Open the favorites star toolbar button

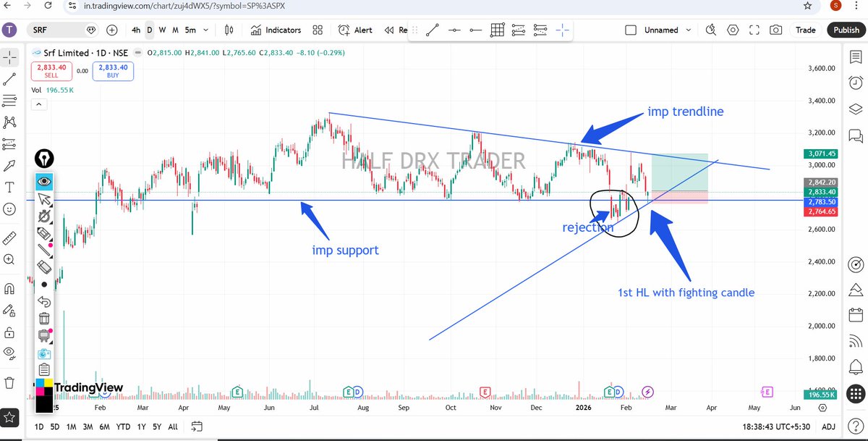click(9, 417)
